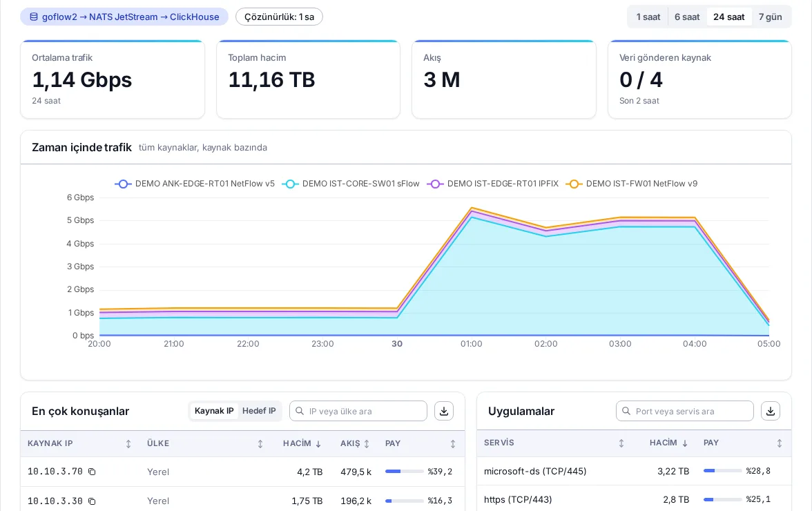The height and width of the screenshot is (511, 812).
Task: Click the database icon in goflow2 pipeline badge
Action: [x=34, y=17]
